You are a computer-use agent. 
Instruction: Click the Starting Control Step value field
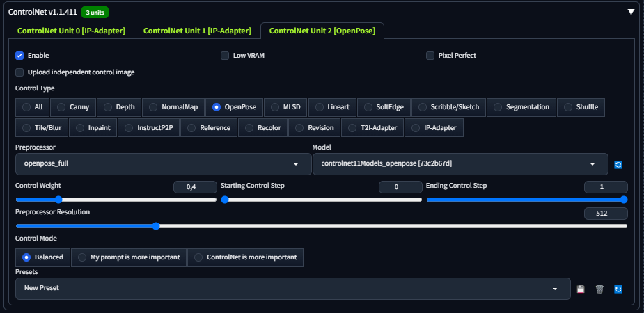coord(400,187)
